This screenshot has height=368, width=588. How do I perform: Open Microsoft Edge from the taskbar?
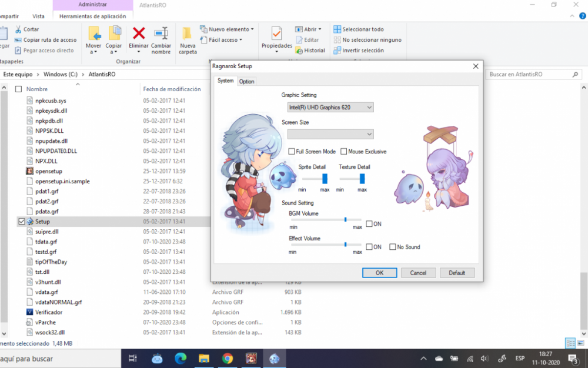[181, 358]
